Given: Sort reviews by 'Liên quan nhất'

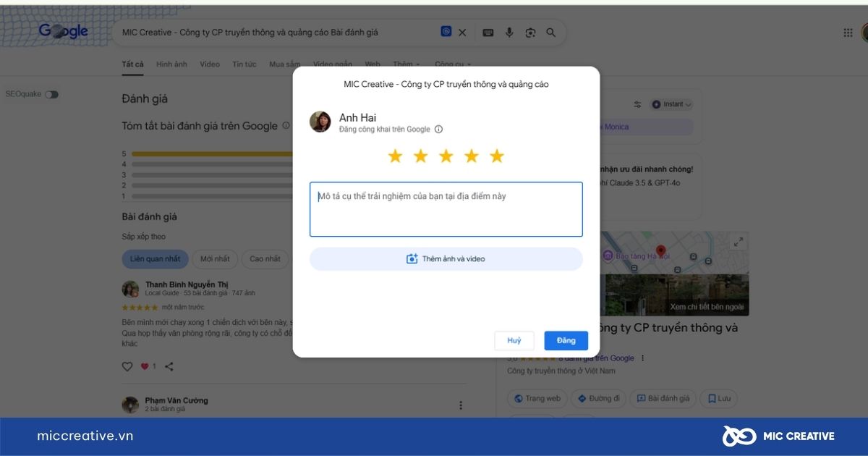Looking at the screenshot, I should [156, 259].
